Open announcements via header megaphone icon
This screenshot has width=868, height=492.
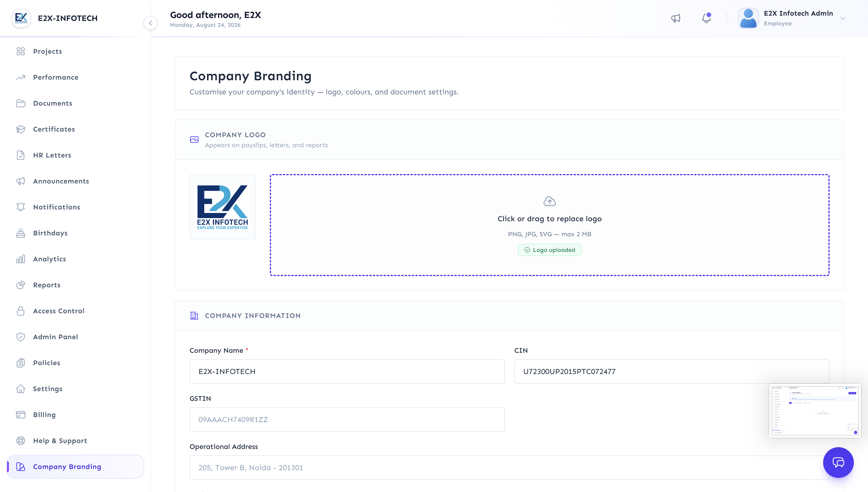[676, 18]
